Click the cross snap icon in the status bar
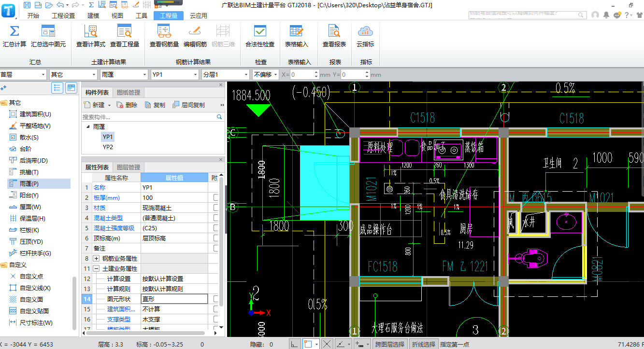The image size is (644, 349). point(327,344)
